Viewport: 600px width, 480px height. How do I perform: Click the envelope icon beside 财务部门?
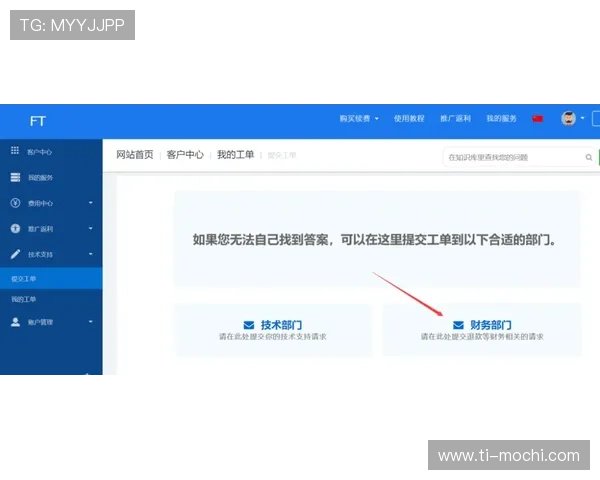pos(458,325)
